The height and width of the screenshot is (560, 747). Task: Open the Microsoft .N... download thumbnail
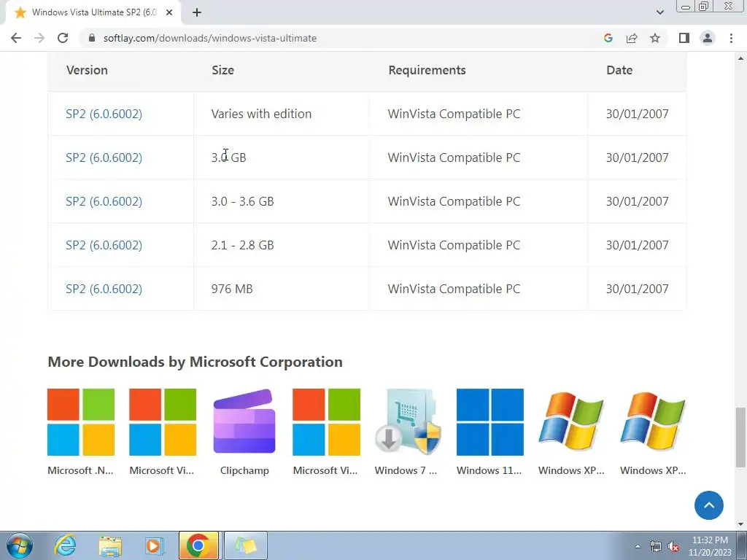click(x=81, y=422)
